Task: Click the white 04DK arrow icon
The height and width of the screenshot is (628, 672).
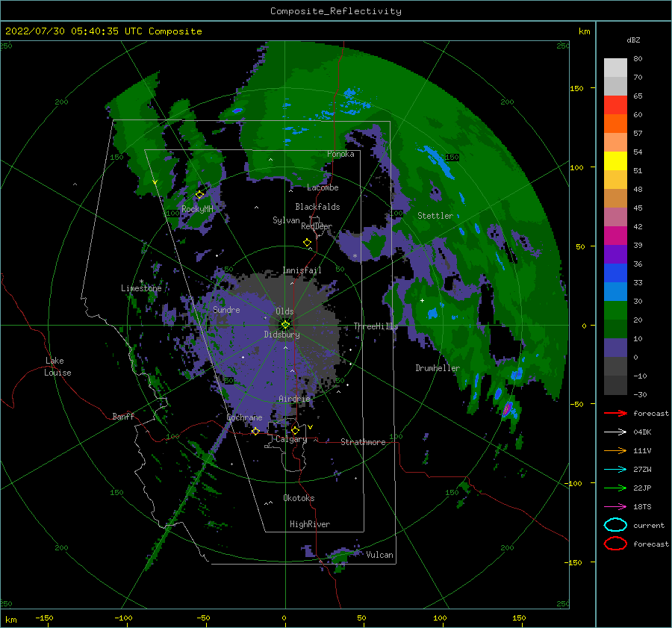Action: [615, 432]
